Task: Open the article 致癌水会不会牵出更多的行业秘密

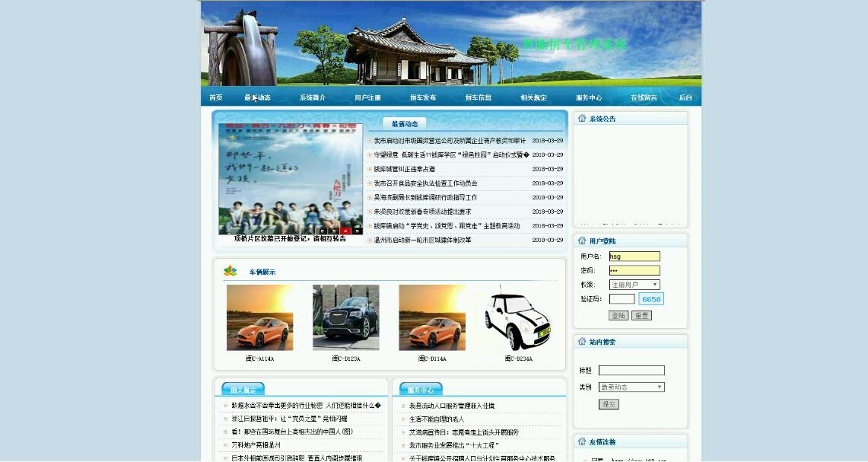Action: (306, 406)
